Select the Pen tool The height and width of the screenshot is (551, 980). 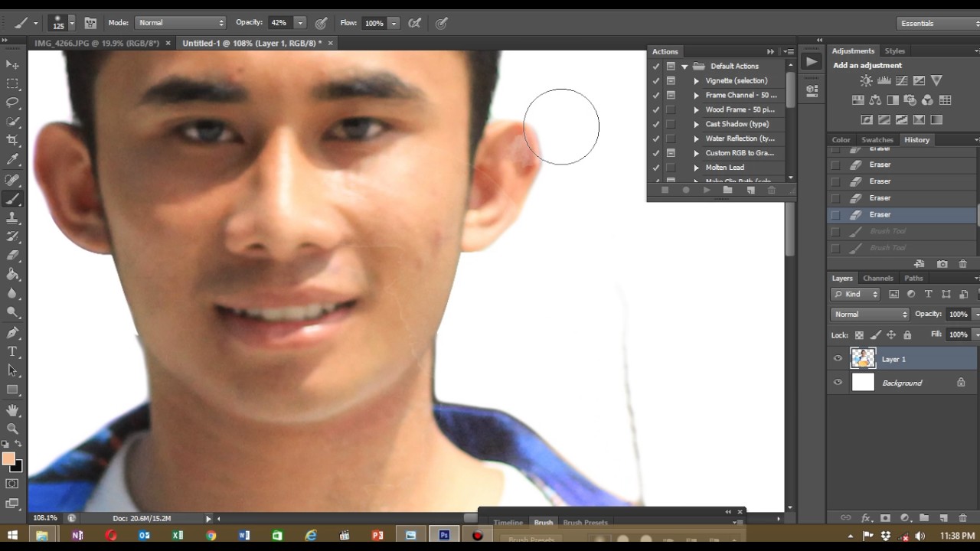click(12, 332)
